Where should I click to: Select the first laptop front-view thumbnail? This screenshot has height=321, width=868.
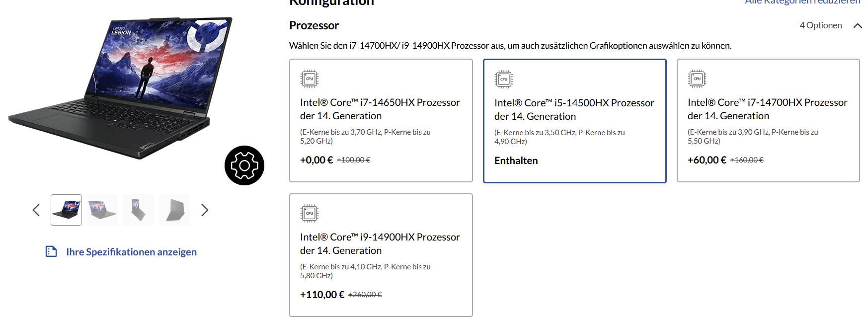coord(66,210)
